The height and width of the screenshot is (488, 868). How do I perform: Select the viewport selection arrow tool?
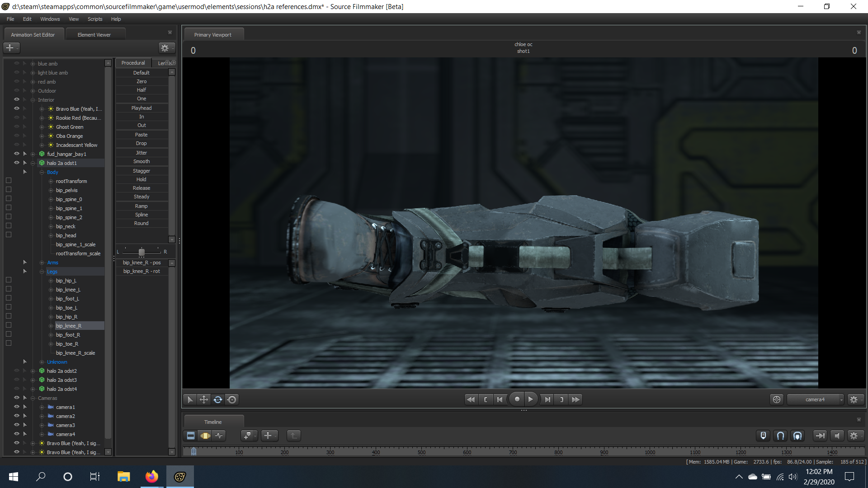[190, 399]
